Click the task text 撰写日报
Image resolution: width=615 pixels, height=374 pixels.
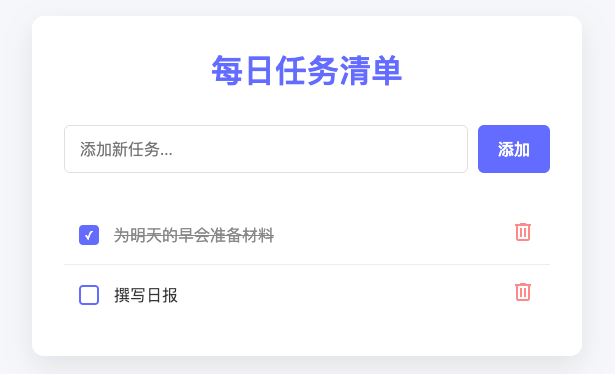(x=146, y=295)
